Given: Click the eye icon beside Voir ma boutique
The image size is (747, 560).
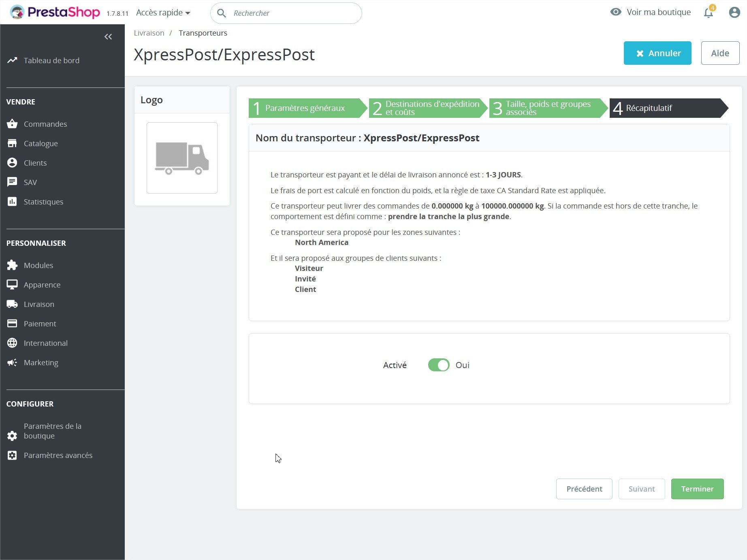Looking at the screenshot, I should coord(616,12).
